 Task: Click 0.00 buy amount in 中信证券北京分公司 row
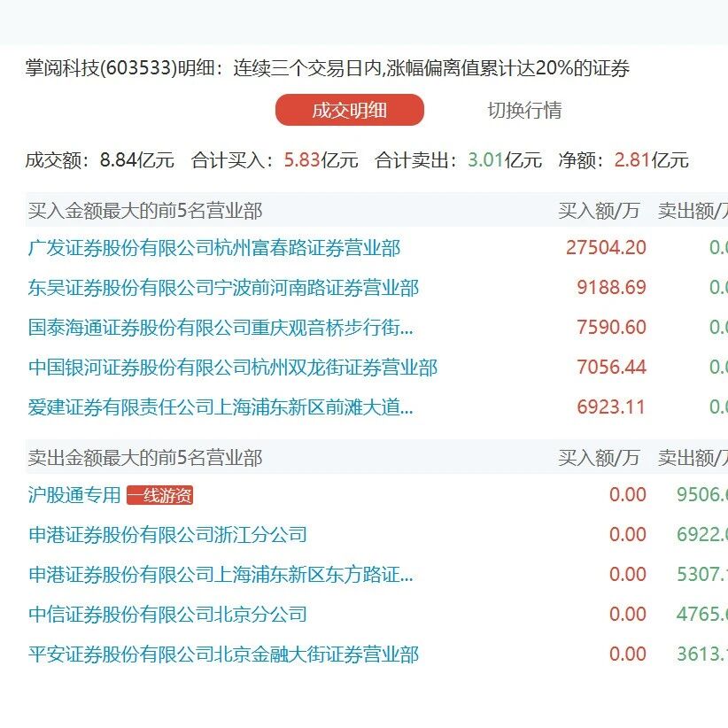point(628,615)
